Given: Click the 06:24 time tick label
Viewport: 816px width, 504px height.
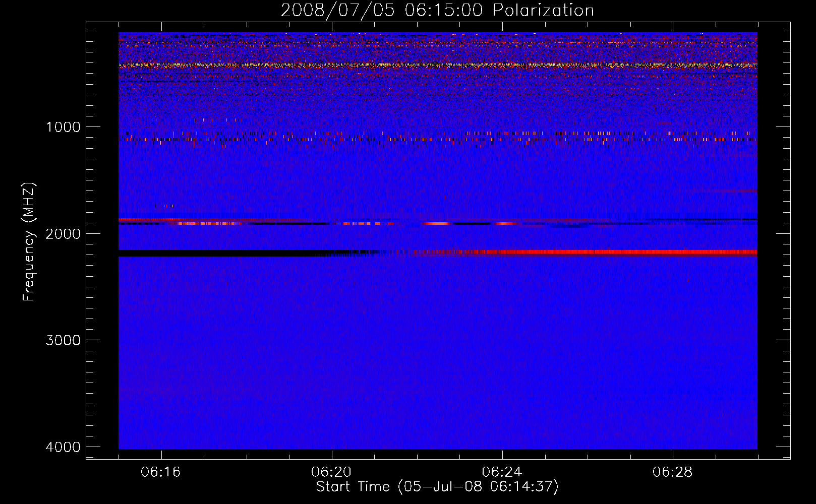Looking at the screenshot, I should [x=502, y=472].
